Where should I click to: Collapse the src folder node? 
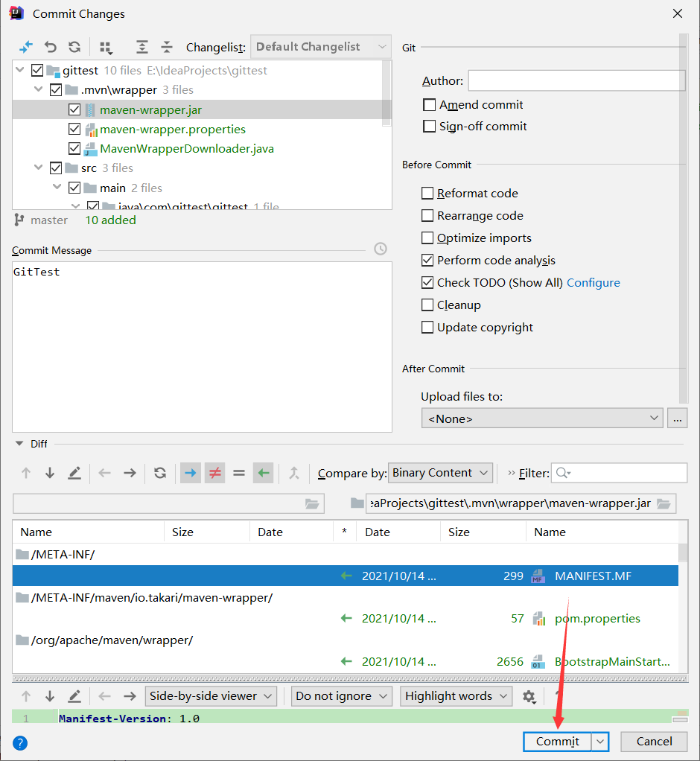coord(38,168)
